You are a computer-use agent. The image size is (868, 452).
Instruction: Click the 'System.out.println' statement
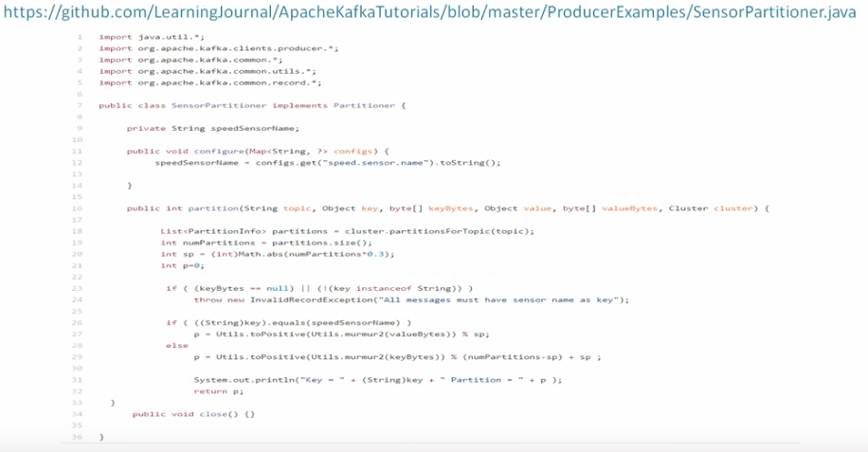click(x=377, y=380)
